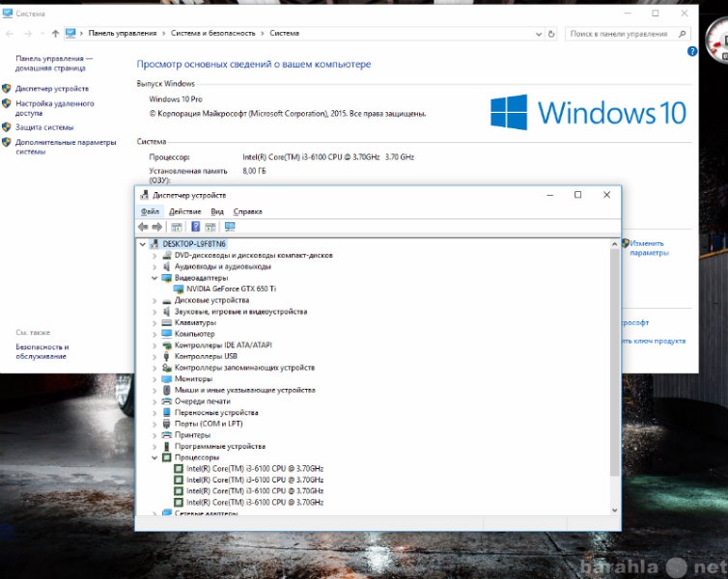This screenshot has width=728, height=579.
Task: Toggle the console tree toolbar icon
Action: (177, 227)
